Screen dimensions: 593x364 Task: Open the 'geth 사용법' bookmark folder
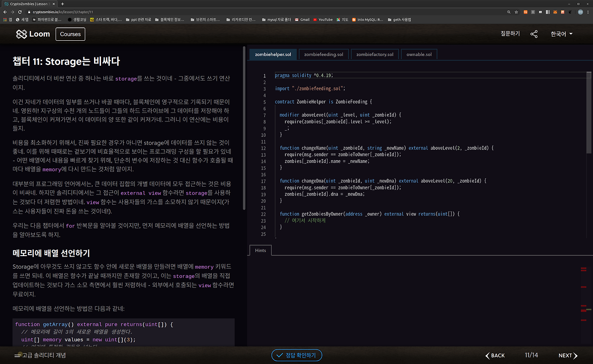pyautogui.click(x=399, y=19)
